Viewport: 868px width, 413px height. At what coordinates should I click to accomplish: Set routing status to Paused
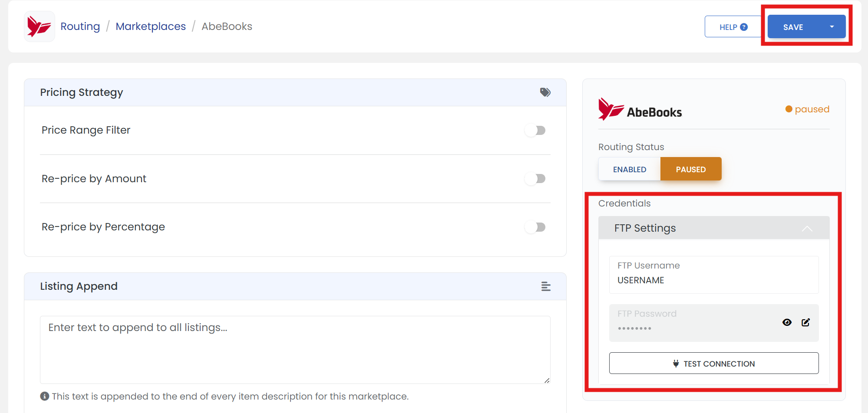pos(691,169)
